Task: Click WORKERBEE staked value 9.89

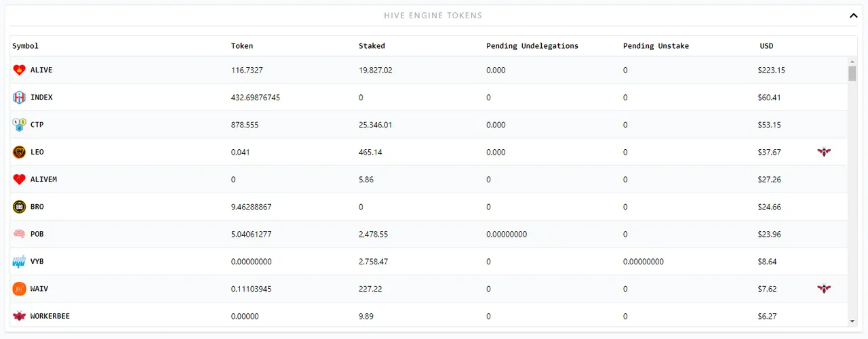Action: pos(366,316)
